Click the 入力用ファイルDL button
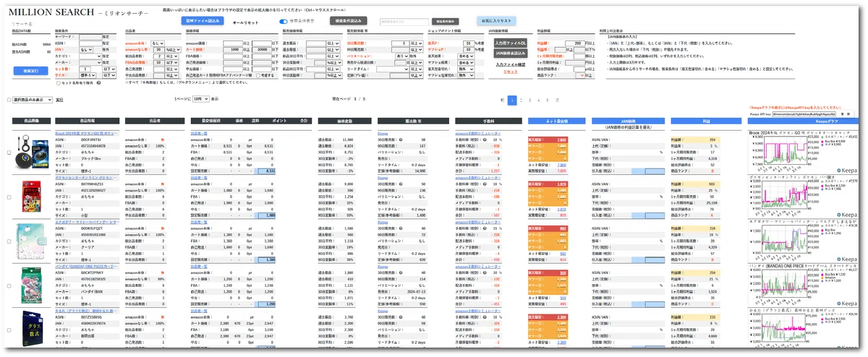 point(511,42)
